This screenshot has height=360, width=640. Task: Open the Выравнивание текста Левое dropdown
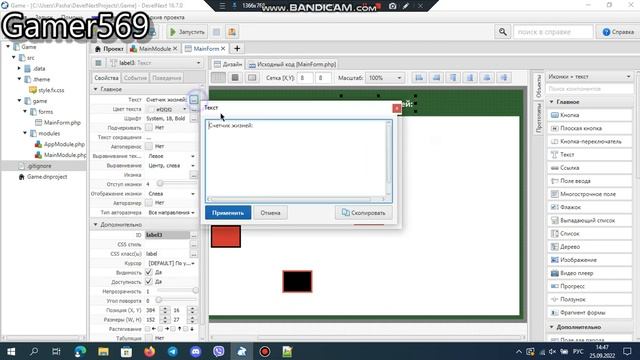coord(171,156)
